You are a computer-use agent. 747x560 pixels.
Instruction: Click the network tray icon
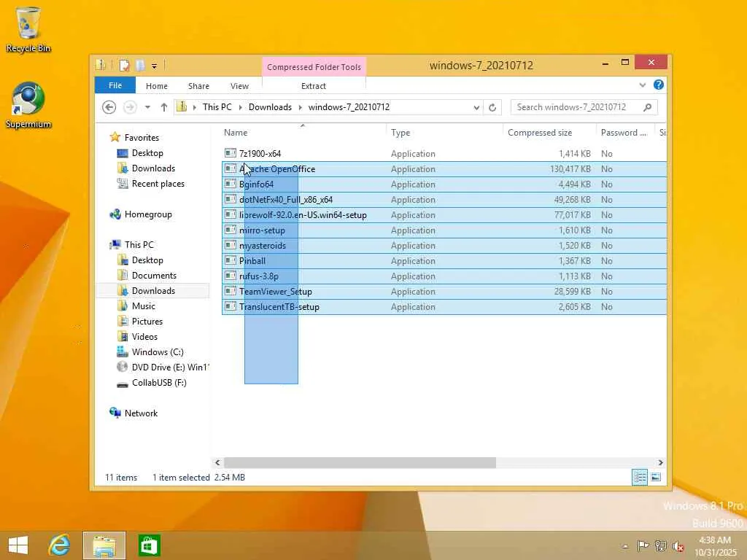point(660,545)
